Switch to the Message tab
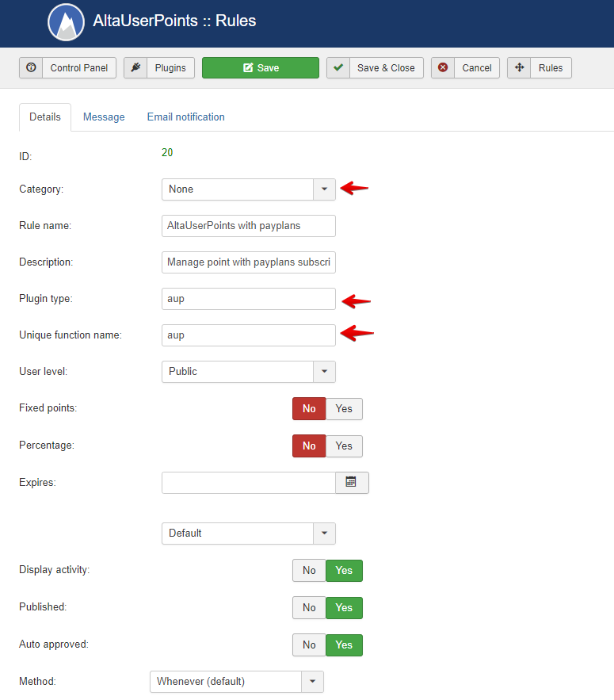Viewport: 614px width, 700px height. (x=104, y=117)
